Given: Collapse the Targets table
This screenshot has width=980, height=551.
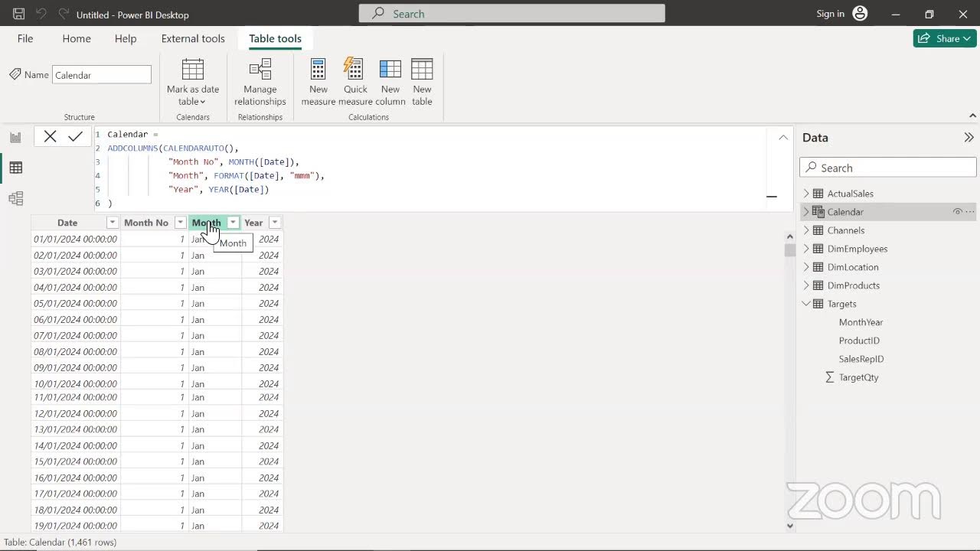Looking at the screenshot, I should click(805, 304).
